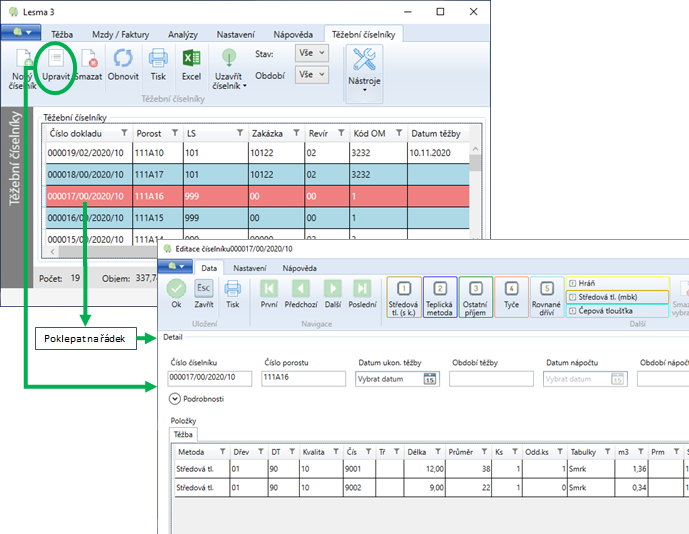689x534 pixels.
Task: Click the Číslo porostu input field
Action: 303,379
